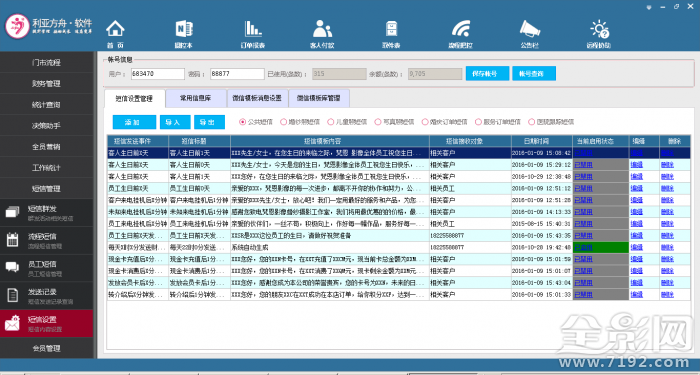Switch to the 微信模板库管理 tab
Screen dimensions: 700x375
coord(319,98)
